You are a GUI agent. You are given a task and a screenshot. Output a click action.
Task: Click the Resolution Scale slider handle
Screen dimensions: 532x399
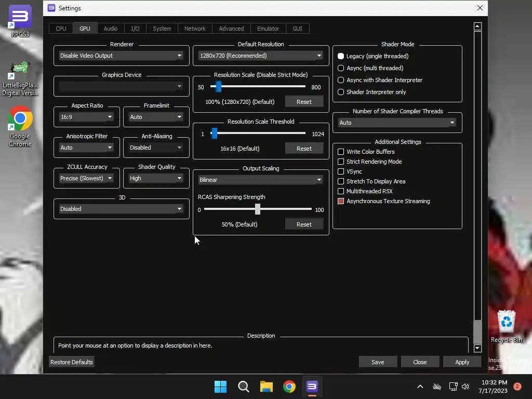tap(219, 87)
